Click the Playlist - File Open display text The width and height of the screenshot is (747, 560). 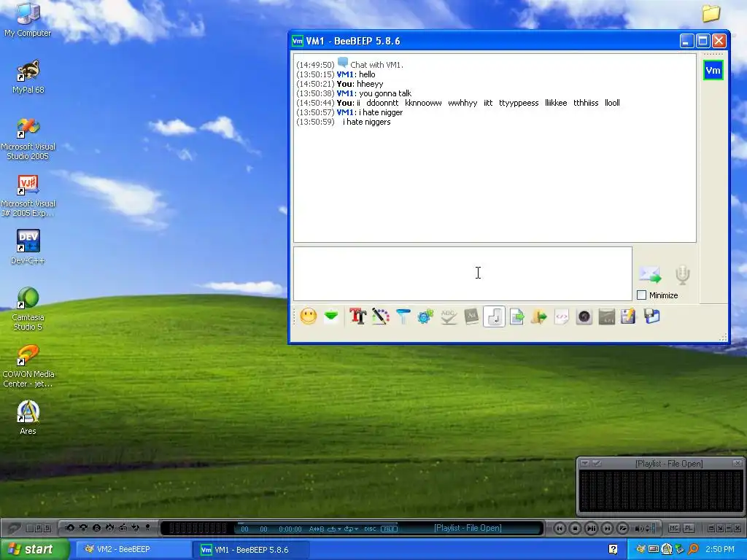468,528
